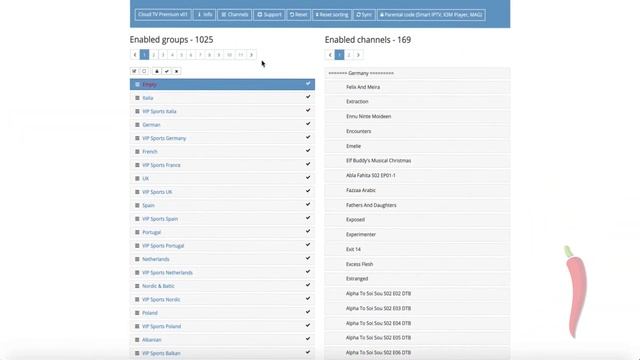This screenshot has height=360, width=640.
Task: Select the Experimenter channel
Action: click(417, 235)
